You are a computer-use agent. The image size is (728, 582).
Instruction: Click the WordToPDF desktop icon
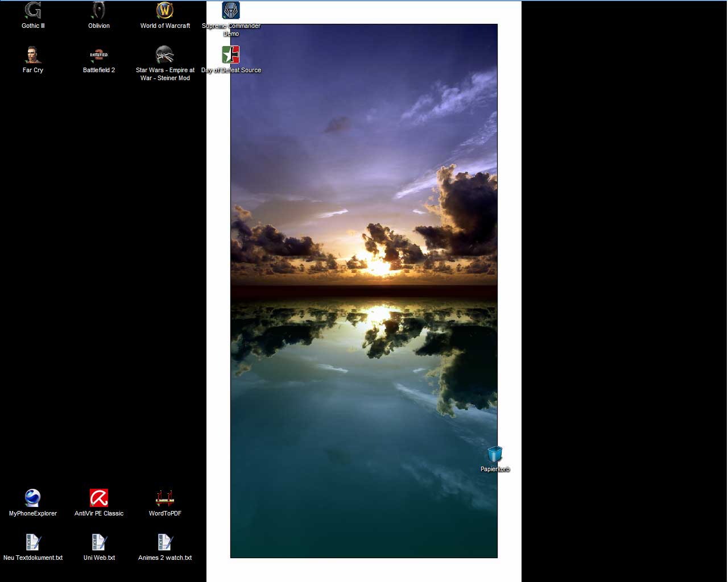tap(165, 498)
